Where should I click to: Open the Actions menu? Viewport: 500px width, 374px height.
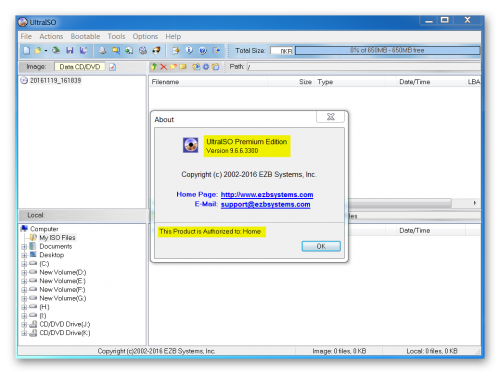point(51,36)
